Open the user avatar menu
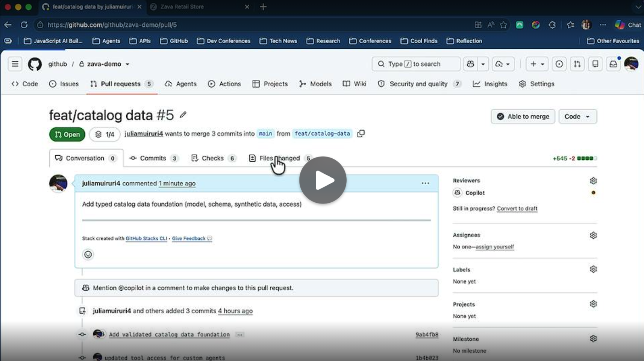The width and height of the screenshot is (644, 361). 631,64
